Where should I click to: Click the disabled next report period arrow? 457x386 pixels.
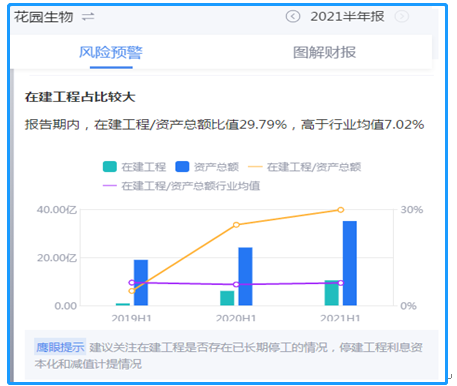tap(402, 16)
